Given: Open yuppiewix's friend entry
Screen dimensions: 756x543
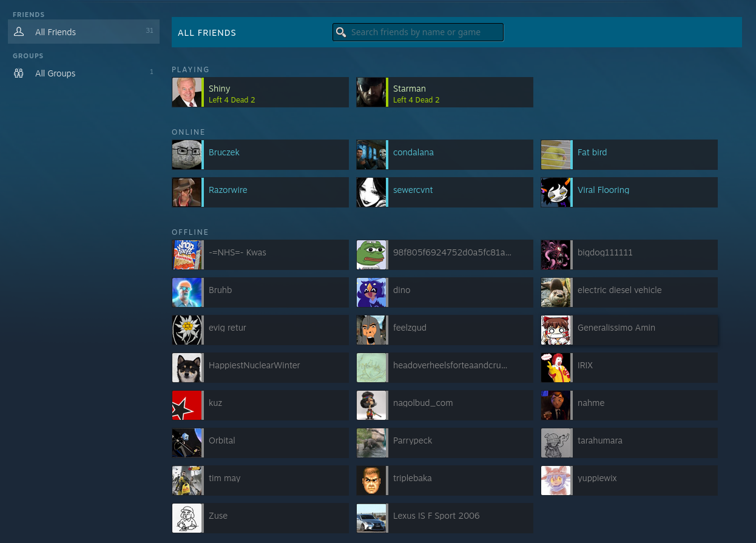Looking at the screenshot, I should [629, 481].
